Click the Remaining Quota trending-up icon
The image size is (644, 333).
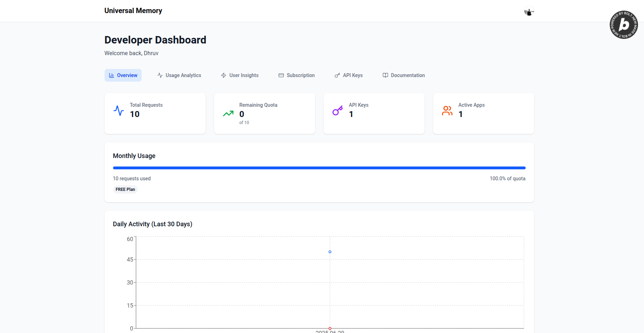coord(228,113)
